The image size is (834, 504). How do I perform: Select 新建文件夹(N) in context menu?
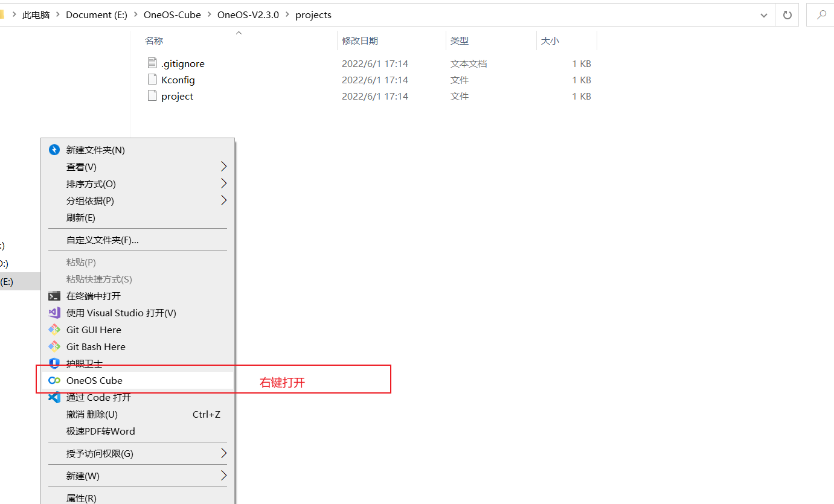click(138, 150)
